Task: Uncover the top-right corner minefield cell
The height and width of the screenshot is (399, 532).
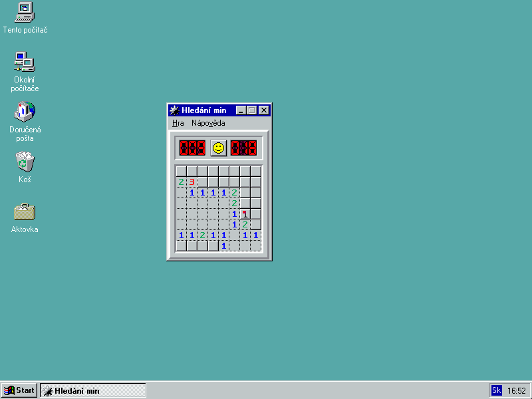Action: pyautogui.click(x=255, y=171)
